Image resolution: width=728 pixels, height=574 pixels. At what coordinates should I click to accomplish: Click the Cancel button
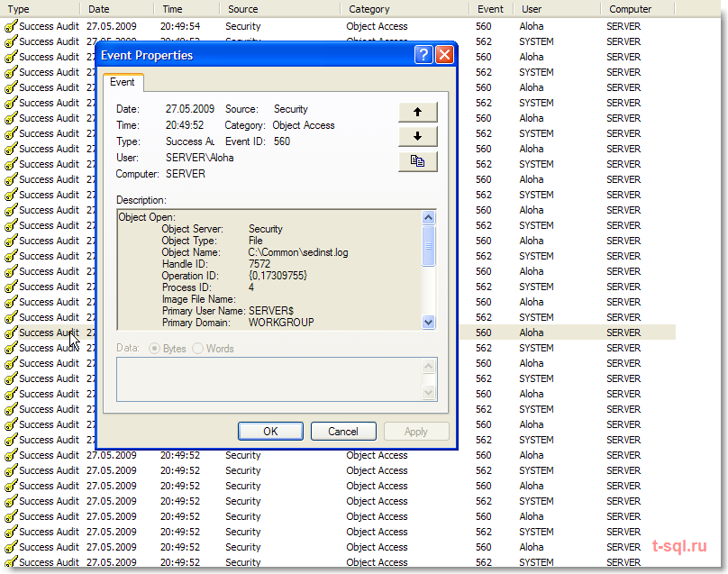pos(343,432)
